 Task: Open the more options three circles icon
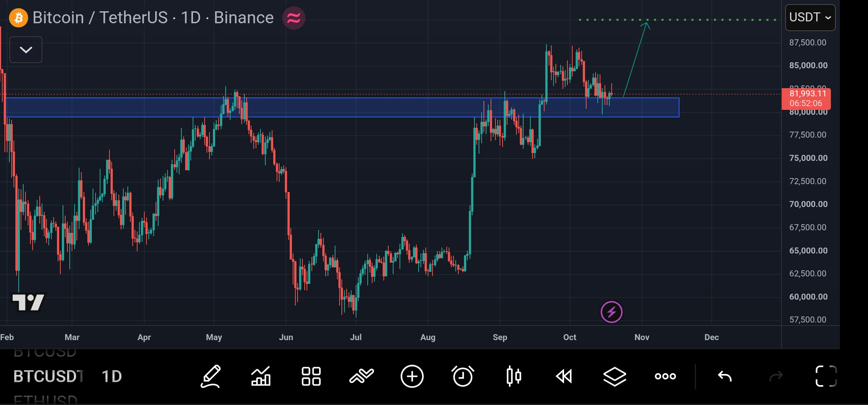click(x=665, y=376)
